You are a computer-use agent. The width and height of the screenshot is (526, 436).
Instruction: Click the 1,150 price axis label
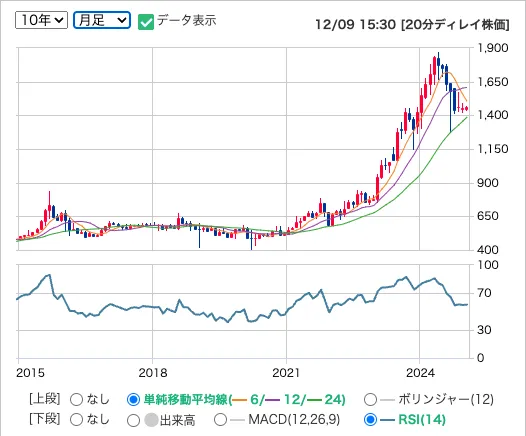[x=493, y=149]
